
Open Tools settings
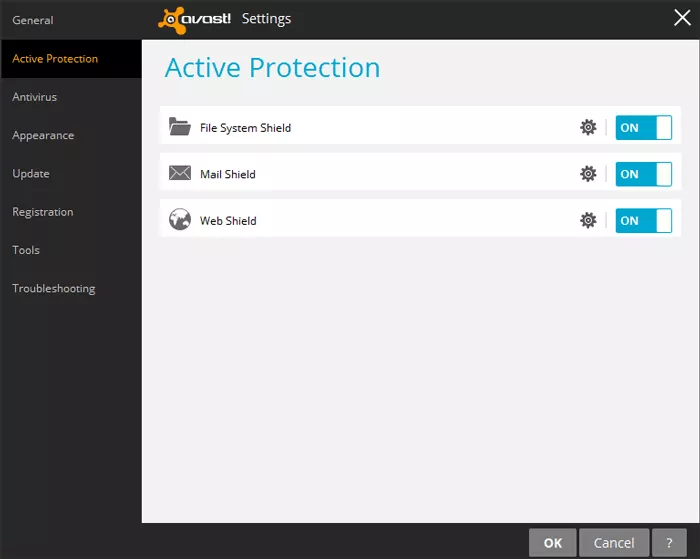[x=71, y=250]
